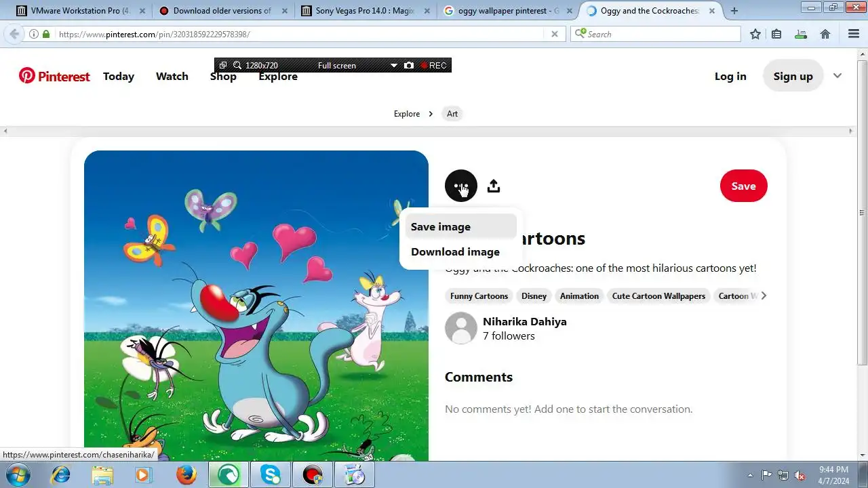Select the Cute Cartoon Wallpapers tag
868x488 pixels.
(x=658, y=296)
